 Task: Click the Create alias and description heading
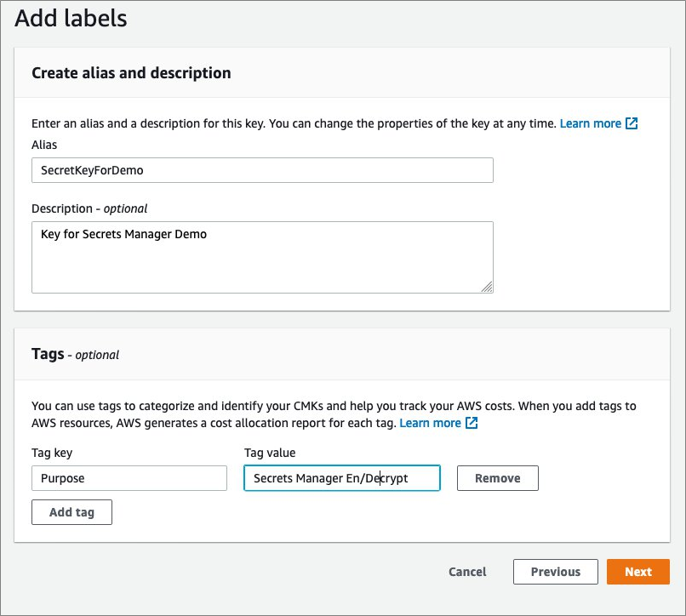[131, 73]
